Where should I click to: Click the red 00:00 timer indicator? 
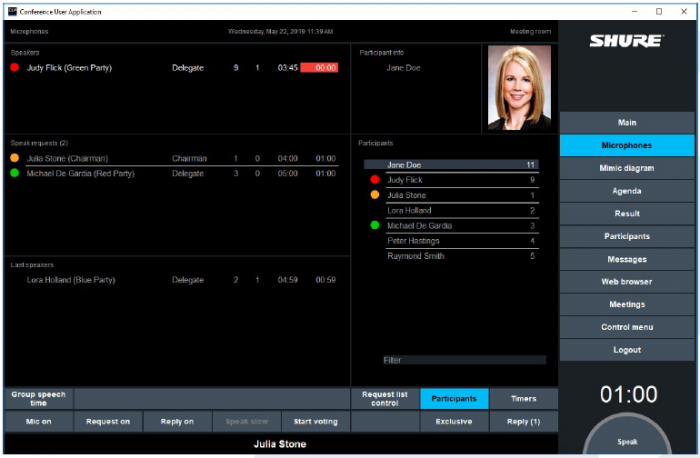click(x=319, y=68)
